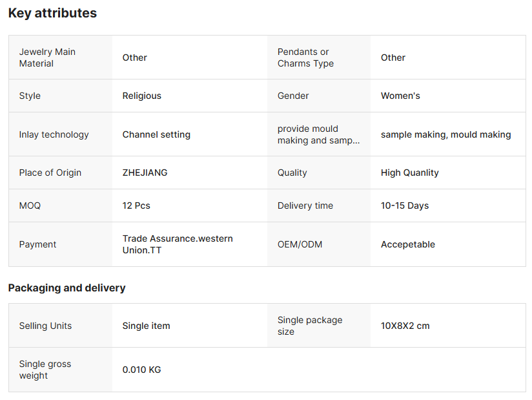The width and height of the screenshot is (532, 400).
Task: Click the Women's gender value
Action: coord(400,96)
